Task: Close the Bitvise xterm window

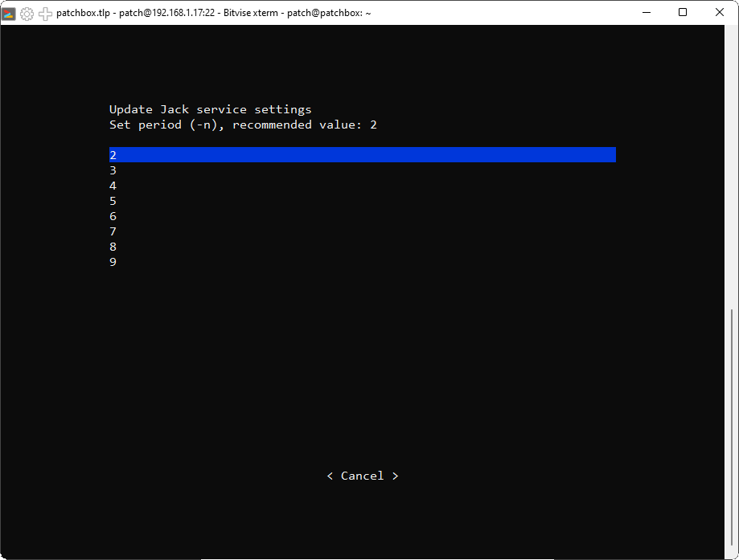Action: (x=719, y=13)
